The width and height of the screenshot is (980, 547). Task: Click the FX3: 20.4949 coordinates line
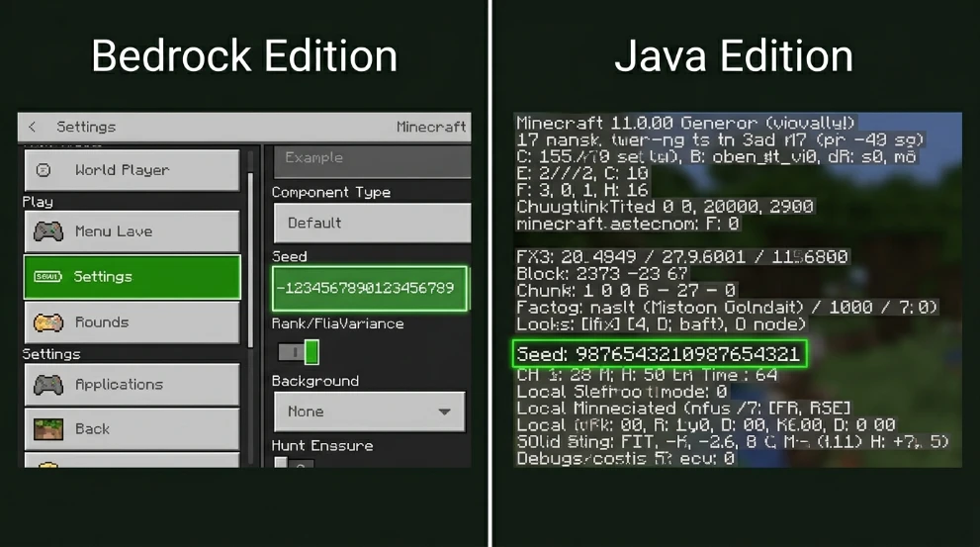pos(682,257)
